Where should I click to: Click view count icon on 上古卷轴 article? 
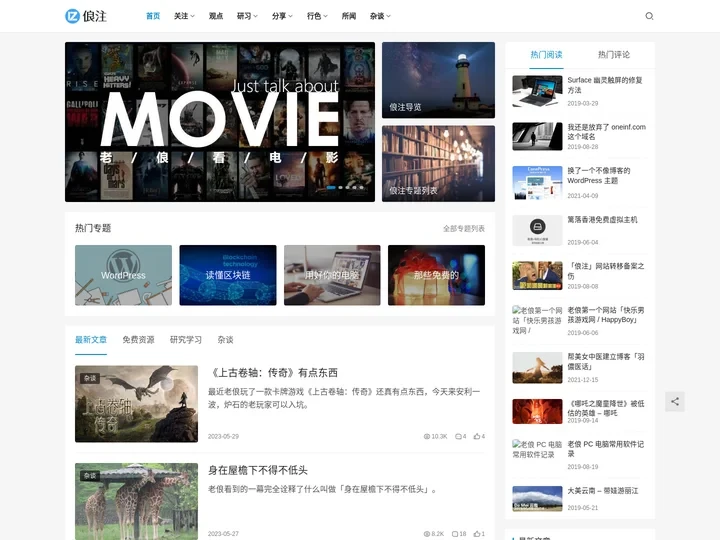point(427,436)
